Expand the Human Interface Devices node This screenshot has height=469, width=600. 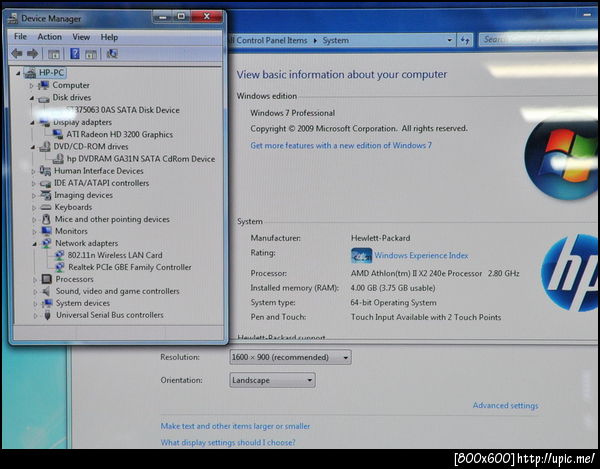[33, 171]
